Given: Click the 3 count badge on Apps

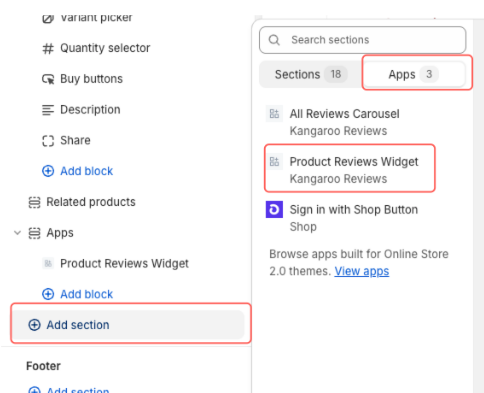Looking at the screenshot, I should click(429, 74).
